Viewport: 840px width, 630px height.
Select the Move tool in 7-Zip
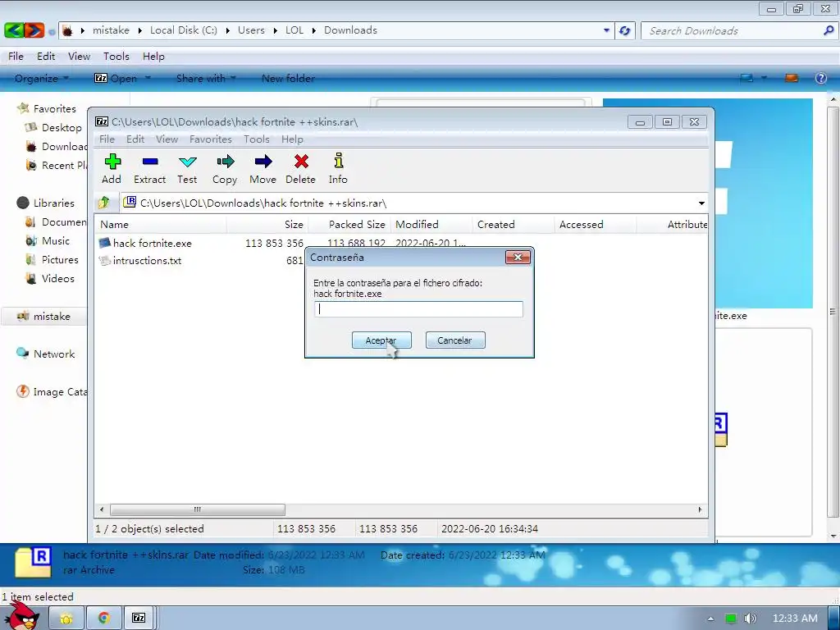(263, 162)
